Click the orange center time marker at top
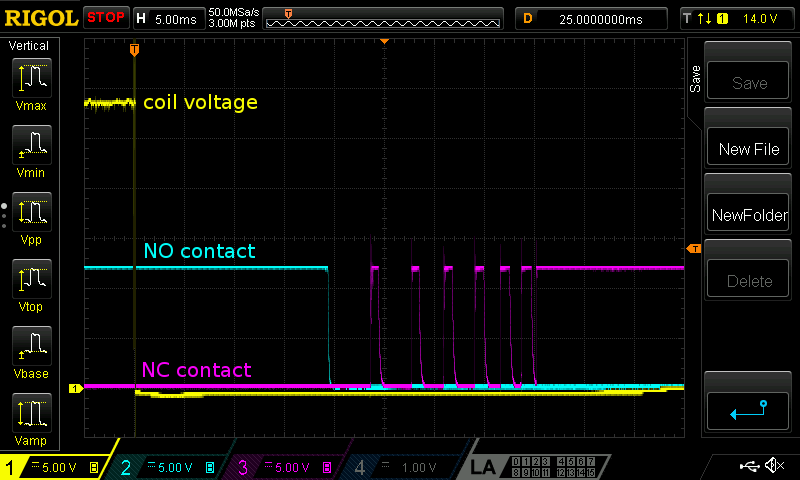Image resolution: width=800 pixels, height=480 pixels. 385,41
